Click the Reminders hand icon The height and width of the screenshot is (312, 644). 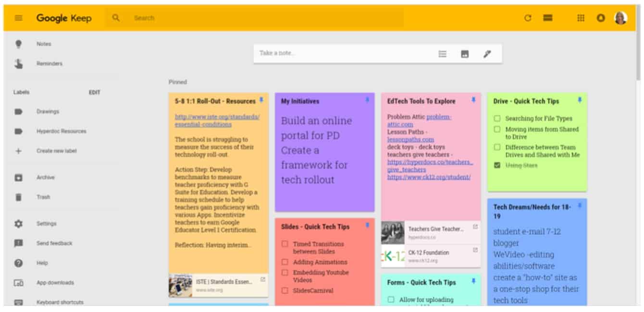pyautogui.click(x=18, y=63)
